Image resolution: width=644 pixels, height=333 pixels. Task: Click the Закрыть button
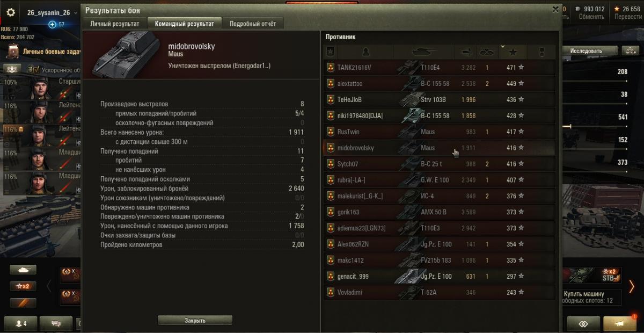tap(195, 320)
